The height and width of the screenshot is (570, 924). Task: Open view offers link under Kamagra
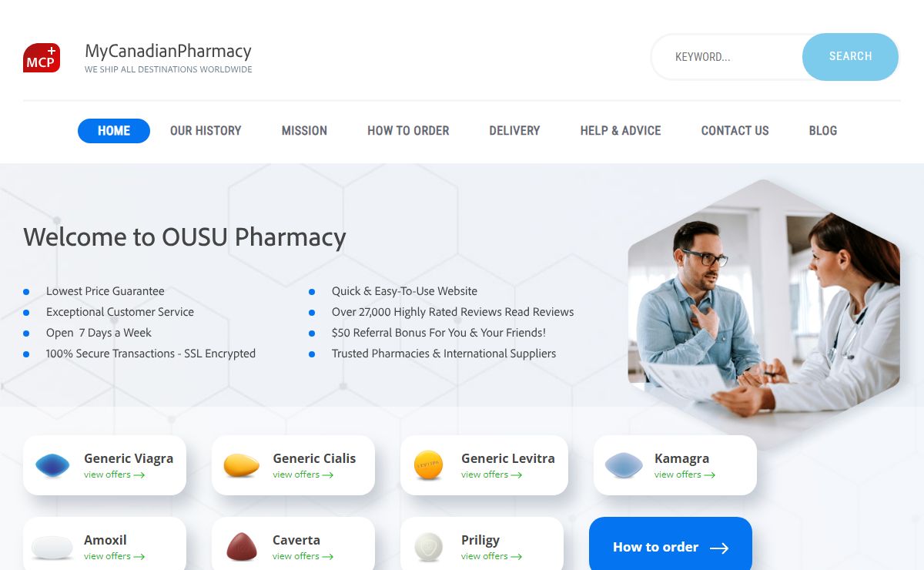[x=685, y=474]
